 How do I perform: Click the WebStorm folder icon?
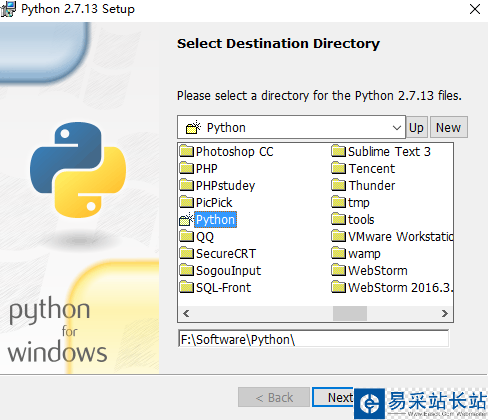[339, 270]
